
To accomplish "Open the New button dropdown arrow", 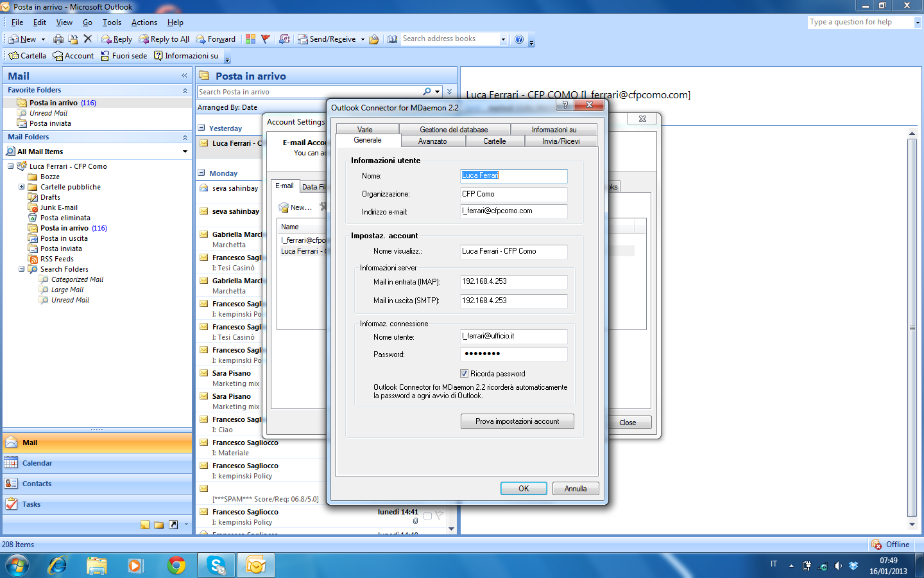I will click(43, 39).
